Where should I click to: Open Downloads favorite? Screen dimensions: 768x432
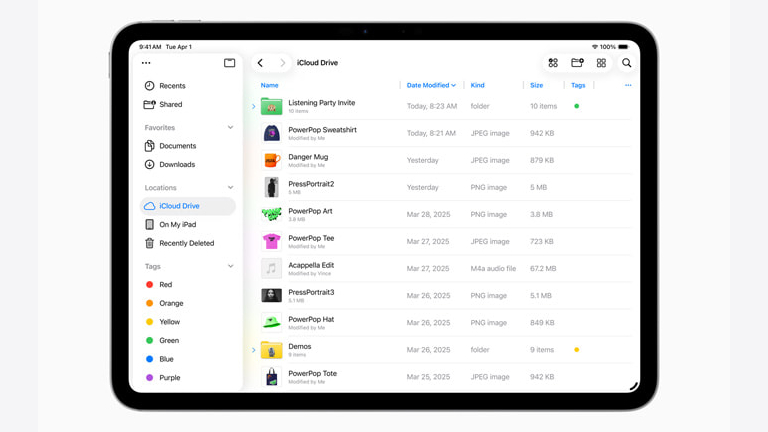click(188, 165)
